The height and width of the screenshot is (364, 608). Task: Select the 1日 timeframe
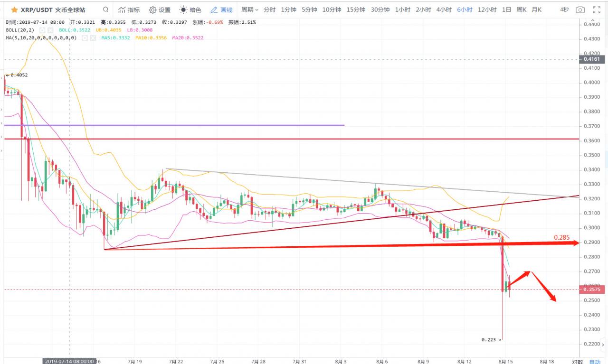[x=507, y=9]
